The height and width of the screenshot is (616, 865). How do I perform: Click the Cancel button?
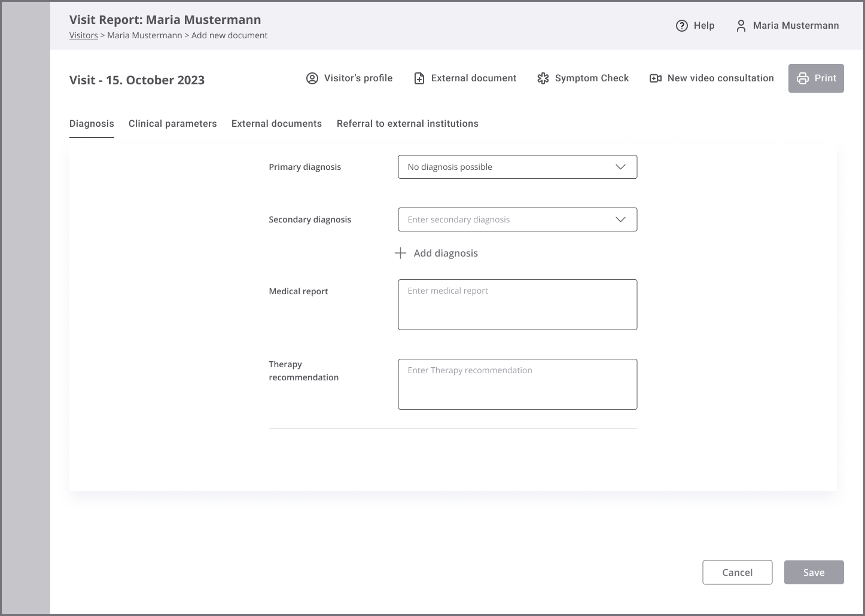tap(737, 572)
